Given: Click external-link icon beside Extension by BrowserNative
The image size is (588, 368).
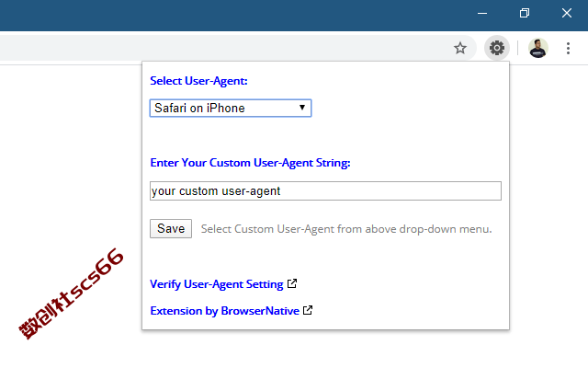Looking at the screenshot, I should 308,310.
